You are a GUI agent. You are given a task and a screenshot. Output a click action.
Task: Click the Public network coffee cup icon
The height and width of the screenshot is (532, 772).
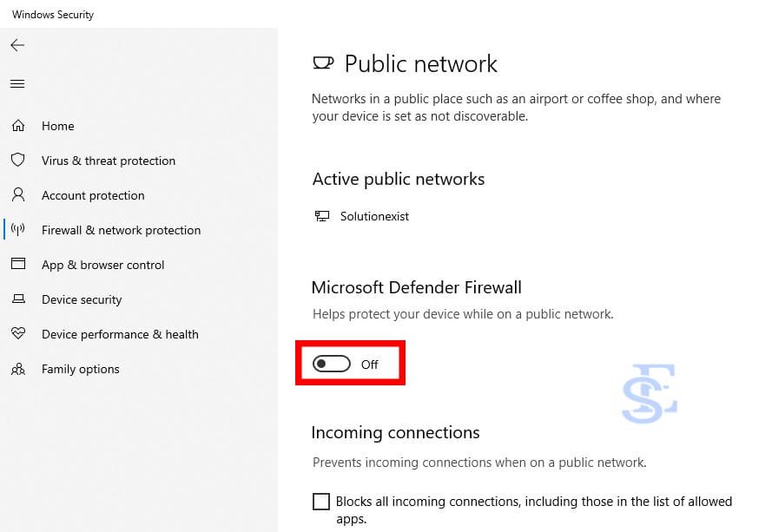coord(323,62)
